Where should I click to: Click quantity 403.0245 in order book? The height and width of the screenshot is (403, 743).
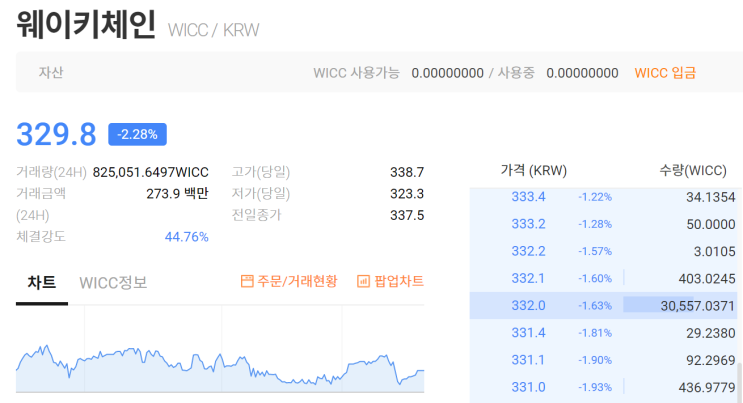707,279
